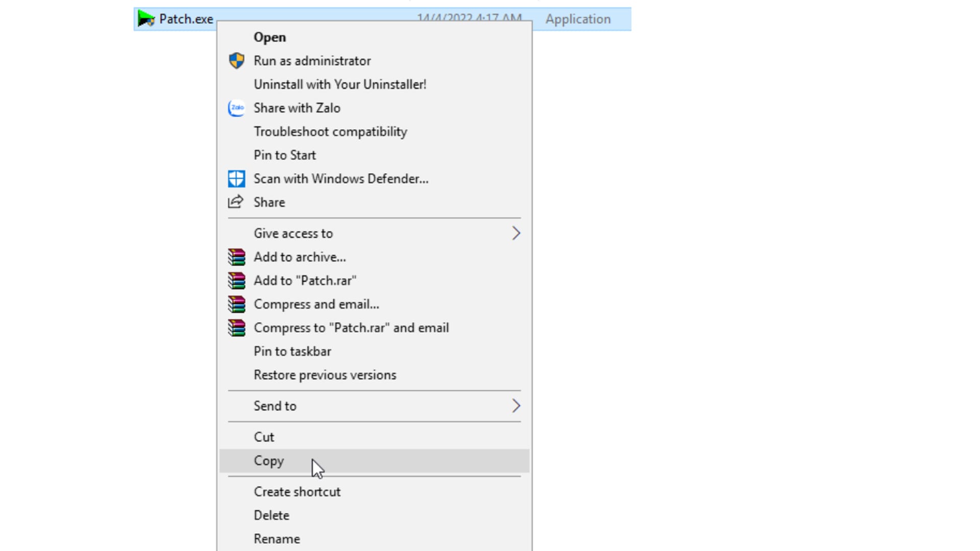Select Add to archive...
The height and width of the screenshot is (551, 980).
(300, 257)
